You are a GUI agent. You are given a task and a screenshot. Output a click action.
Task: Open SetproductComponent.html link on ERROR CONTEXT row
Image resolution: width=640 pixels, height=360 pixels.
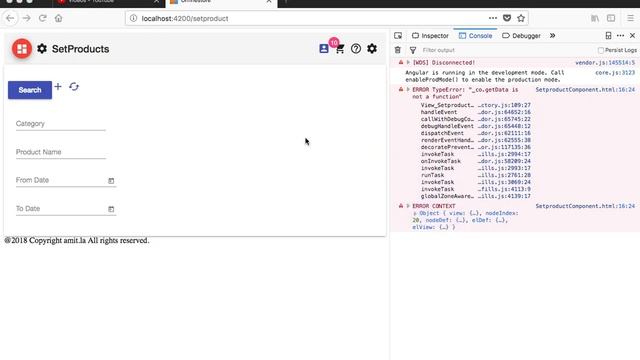[585, 206]
